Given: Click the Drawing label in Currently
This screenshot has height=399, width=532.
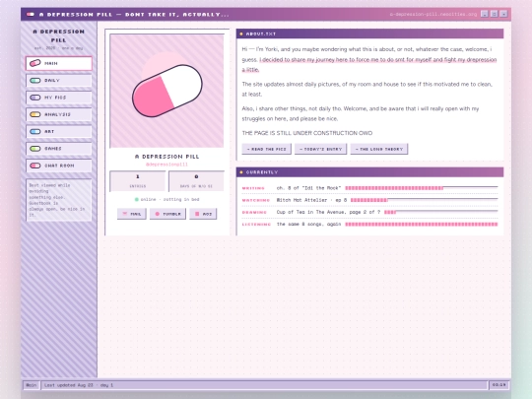Looking at the screenshot, I should (x=254, y=213).
